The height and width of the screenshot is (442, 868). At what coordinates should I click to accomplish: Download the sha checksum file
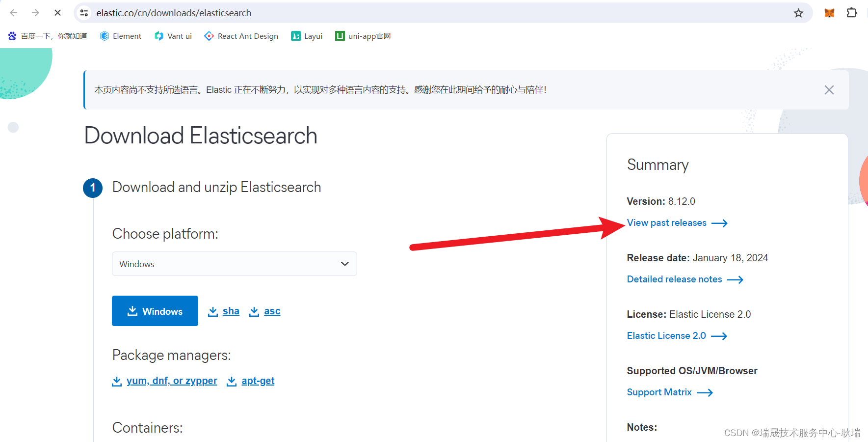[x=224, y=311]
